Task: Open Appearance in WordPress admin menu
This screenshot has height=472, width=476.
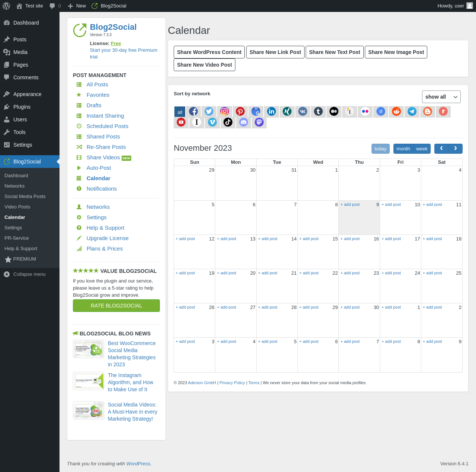Action: click(x=30, y=94)
